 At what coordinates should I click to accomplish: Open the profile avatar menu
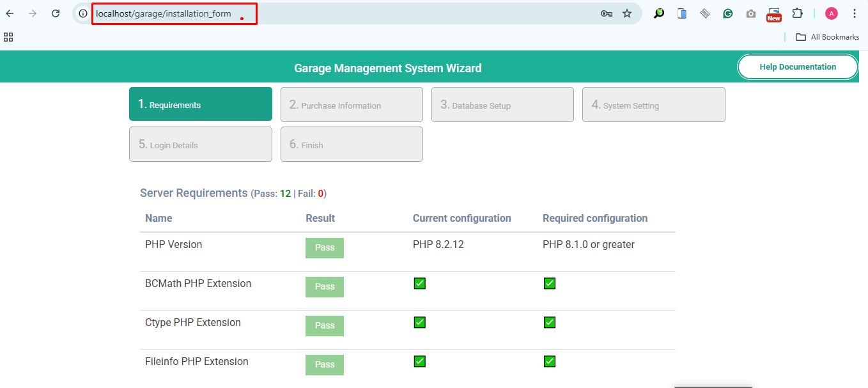pos(832,13)
